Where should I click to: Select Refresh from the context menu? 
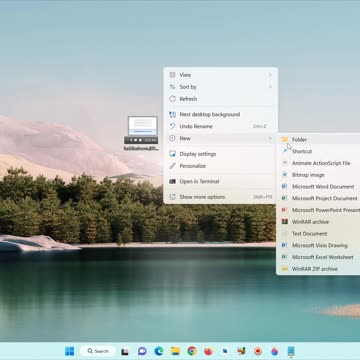pyautogui.click(x=220, y=99)
